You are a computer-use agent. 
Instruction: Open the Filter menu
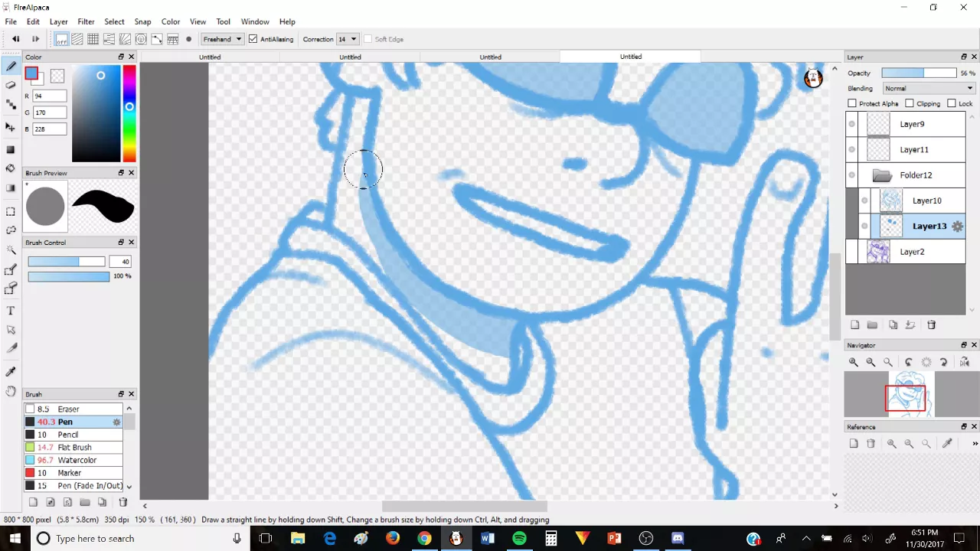pyautogui.click(x=86, y=21)
